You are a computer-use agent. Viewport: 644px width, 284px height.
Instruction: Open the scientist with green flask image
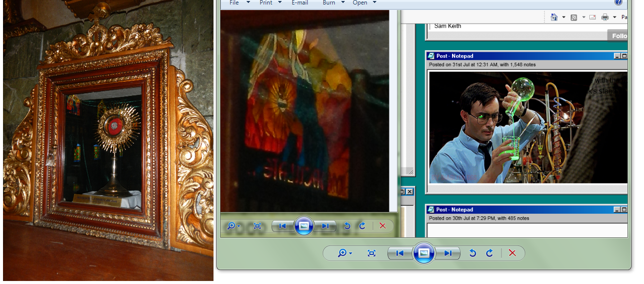click(528, 127)
